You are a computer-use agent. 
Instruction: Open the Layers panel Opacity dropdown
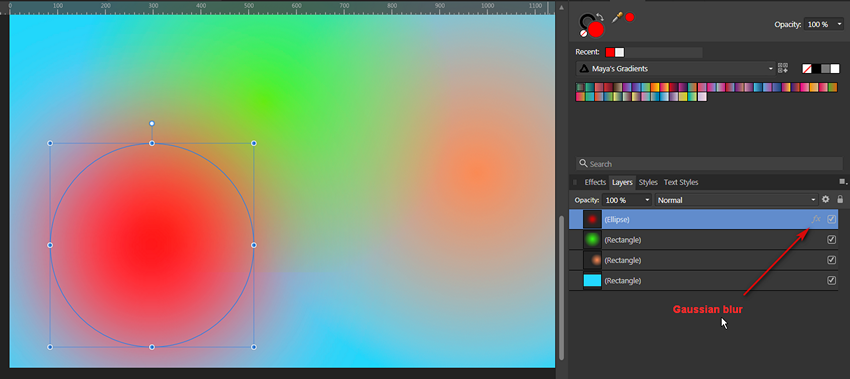point(627,200)
